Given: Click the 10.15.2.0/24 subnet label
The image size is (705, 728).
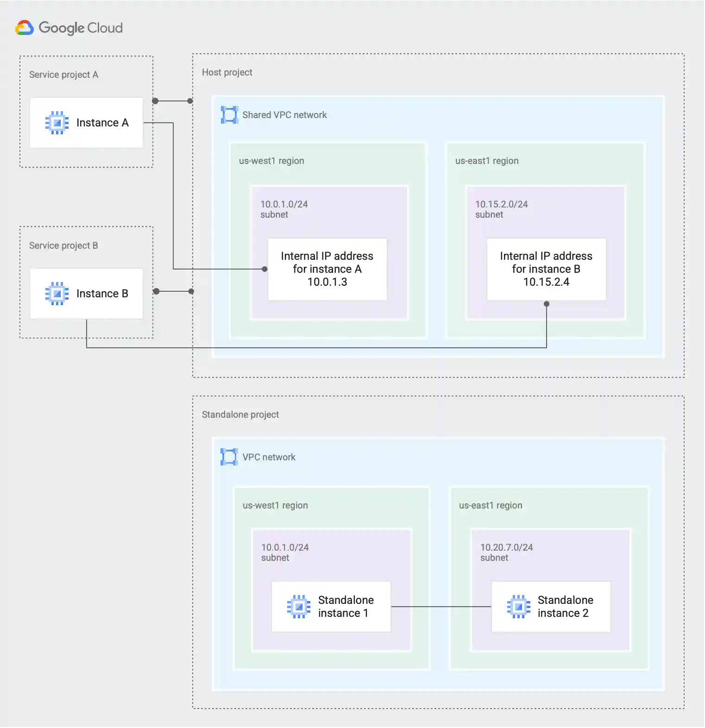Looking at the screenshot, I should (501, 209).
